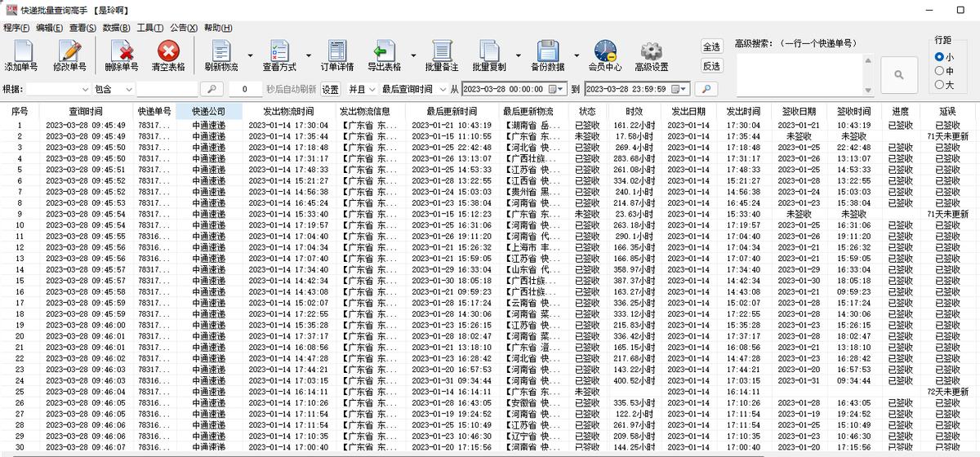Sort by the 时效 column header

coord(635,111)
